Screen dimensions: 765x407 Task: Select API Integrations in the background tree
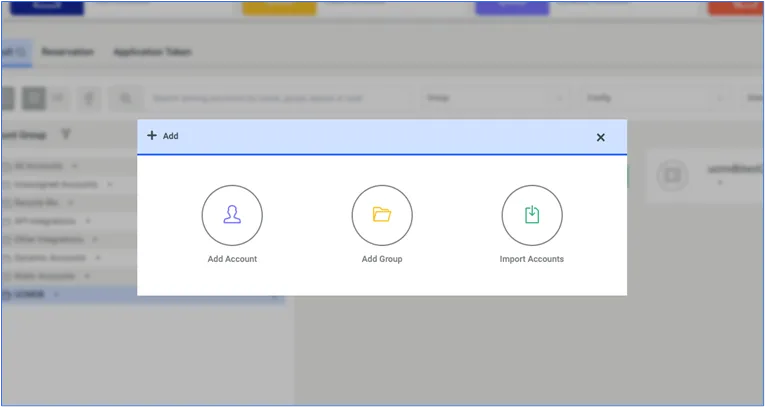(x=45, y=221)
